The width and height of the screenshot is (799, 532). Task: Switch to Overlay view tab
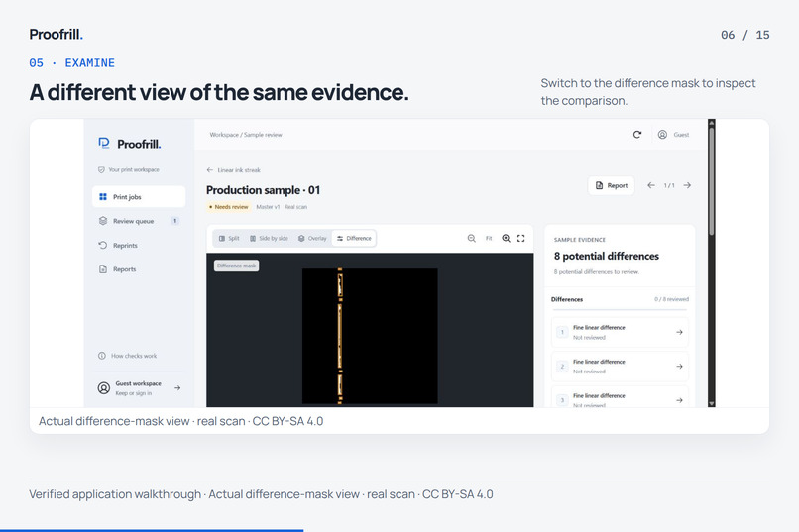[x=312, y=238]
